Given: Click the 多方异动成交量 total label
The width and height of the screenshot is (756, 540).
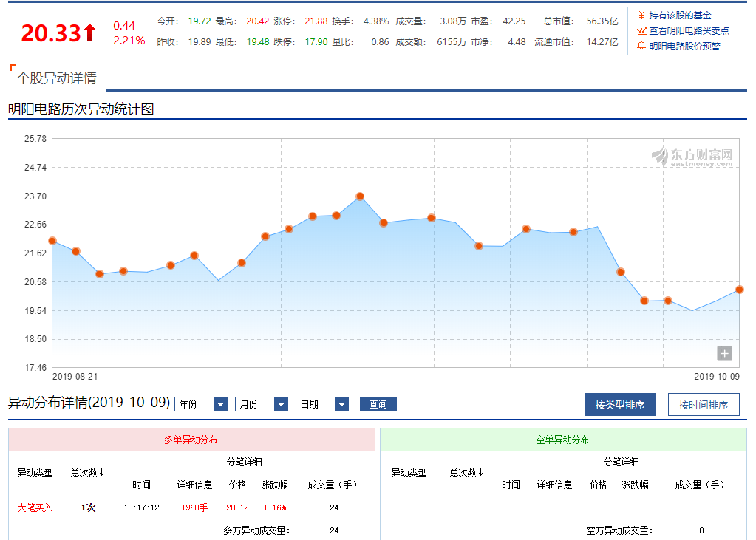Looking at the screenshot, I should point(256,531).
